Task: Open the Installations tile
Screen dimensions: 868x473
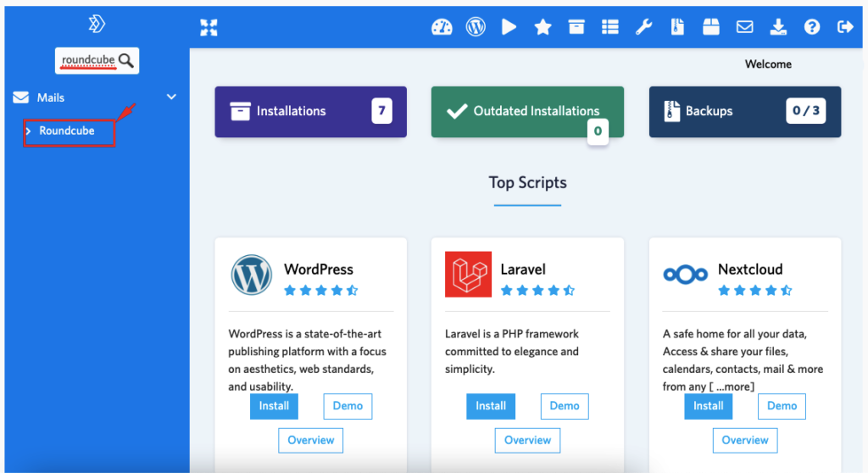Action: (310, 111)
